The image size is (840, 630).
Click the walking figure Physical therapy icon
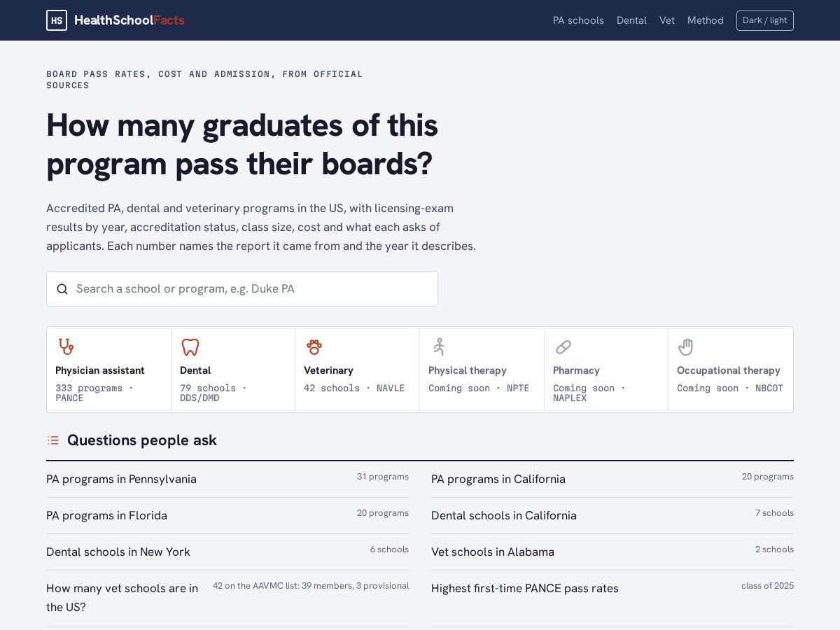coord(439,346)
